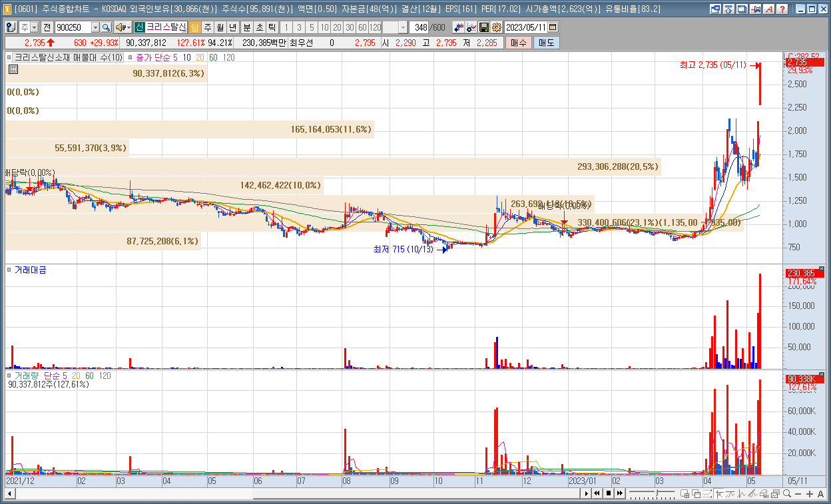
Task: Switch to the monthly (월) period
Action: [x=220, y=27]
